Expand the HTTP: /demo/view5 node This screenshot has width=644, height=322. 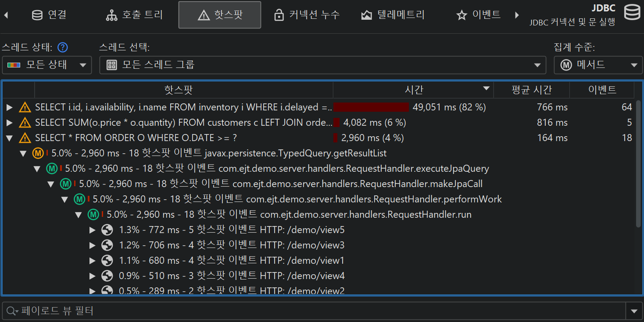point(93,230)
